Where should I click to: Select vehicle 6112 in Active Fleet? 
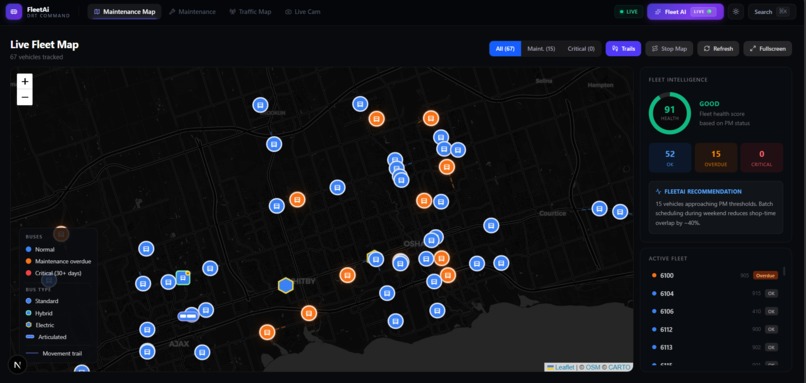point(715,330)
